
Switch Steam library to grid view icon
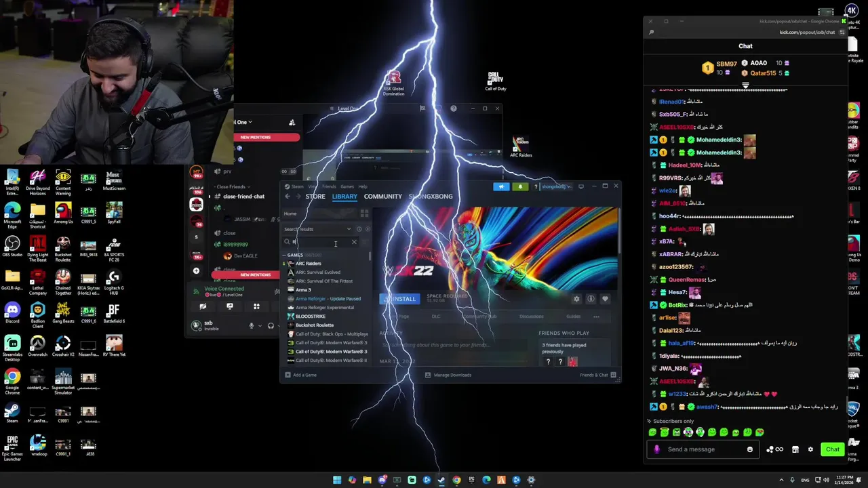click(364, 213)
